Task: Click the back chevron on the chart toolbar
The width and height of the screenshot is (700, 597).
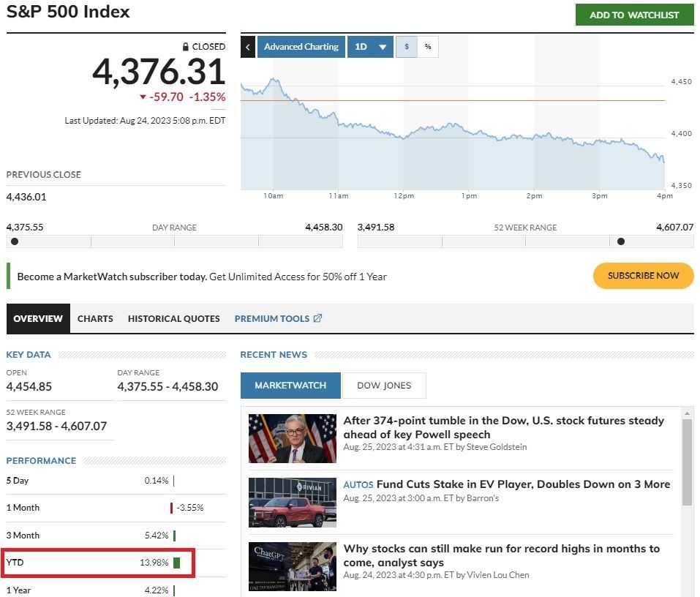Action: tap(248, 45)
